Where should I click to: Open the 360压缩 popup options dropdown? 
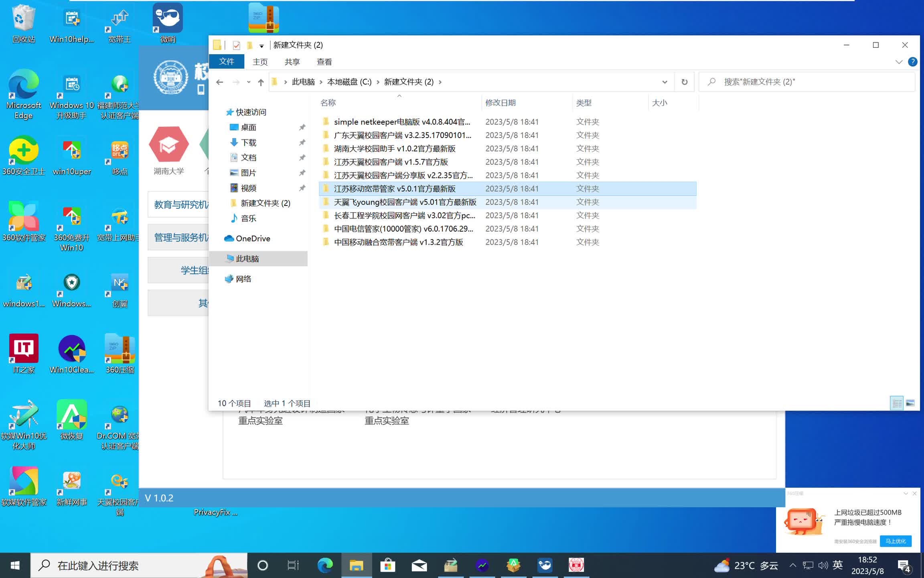tap(906, 493)
